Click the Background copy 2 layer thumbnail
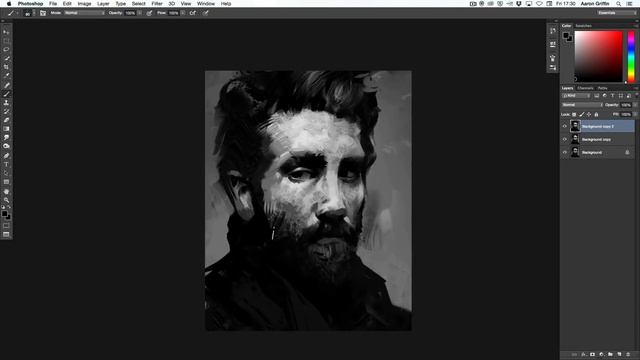 tap(575, 127)
